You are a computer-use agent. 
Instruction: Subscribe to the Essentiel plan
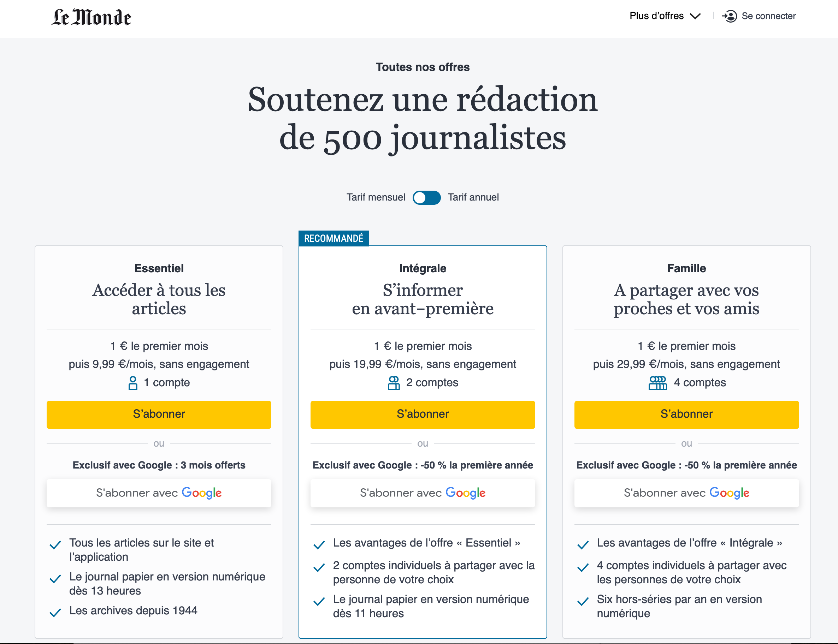[159, 415]
